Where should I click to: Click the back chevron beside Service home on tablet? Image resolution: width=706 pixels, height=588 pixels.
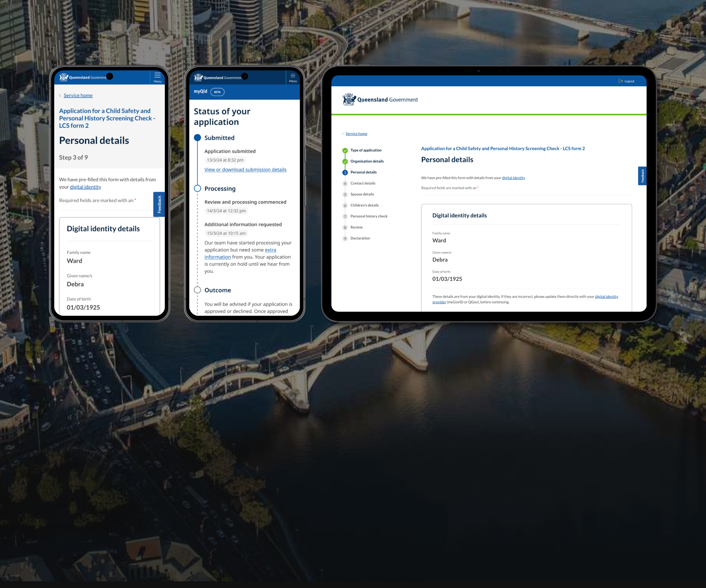point(343,134)
